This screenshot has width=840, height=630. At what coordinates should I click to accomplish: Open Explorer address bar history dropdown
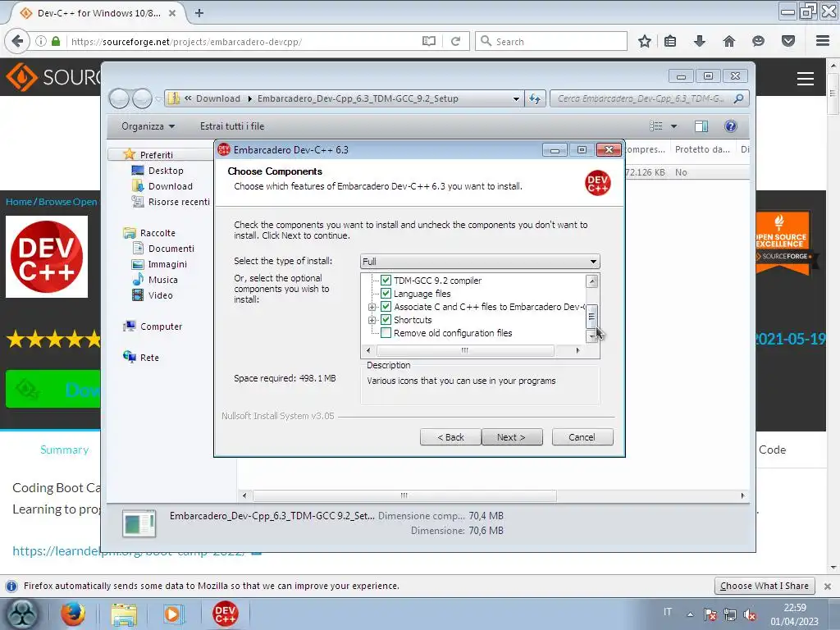click(516, 98)
